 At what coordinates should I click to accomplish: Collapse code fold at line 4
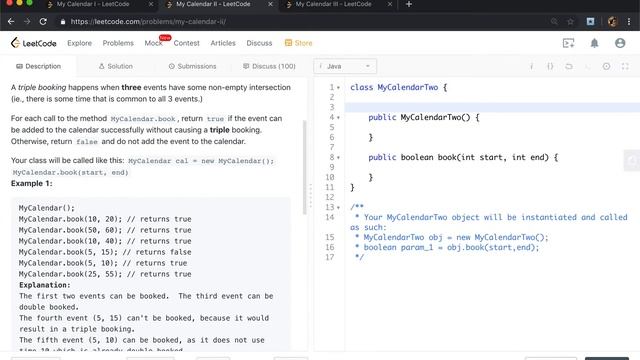[338, 118]
